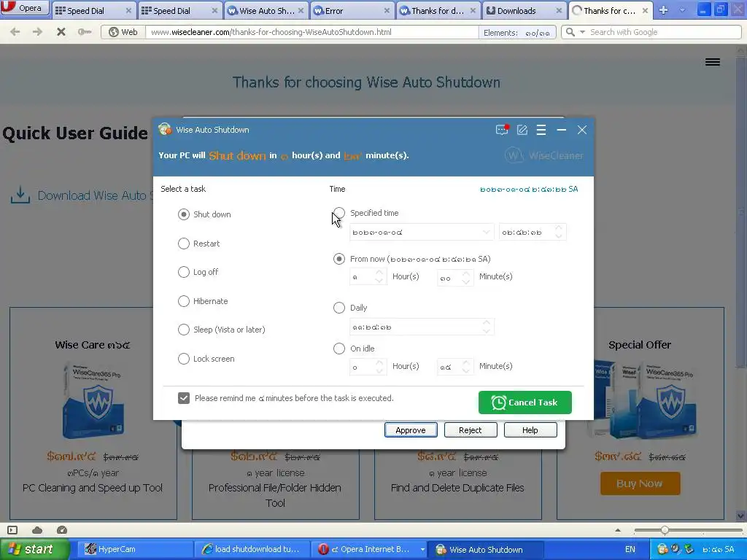Select the Sleep (Vista or later) option
The width and height of the screenshot is (747, 560).
point(183,330)
